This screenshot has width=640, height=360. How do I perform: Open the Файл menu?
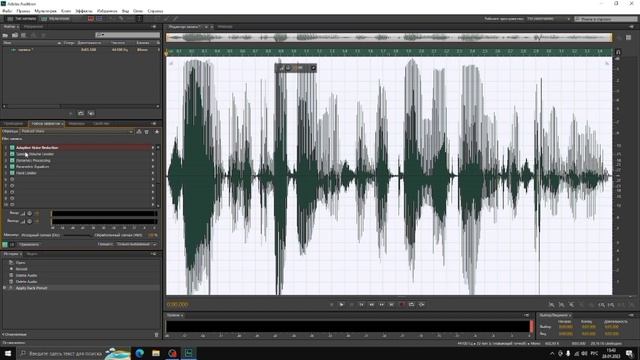tap(7, 11)
